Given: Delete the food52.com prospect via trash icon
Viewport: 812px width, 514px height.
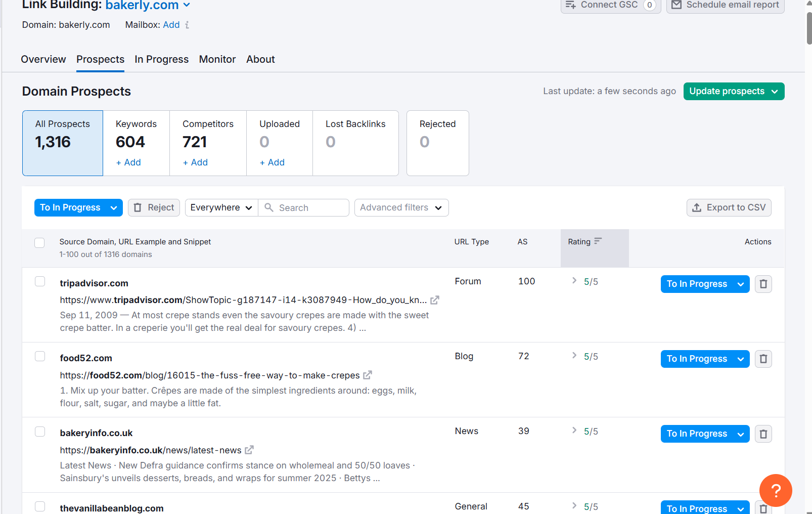Looking at the screenshot, I should click(x=763, y=359).
